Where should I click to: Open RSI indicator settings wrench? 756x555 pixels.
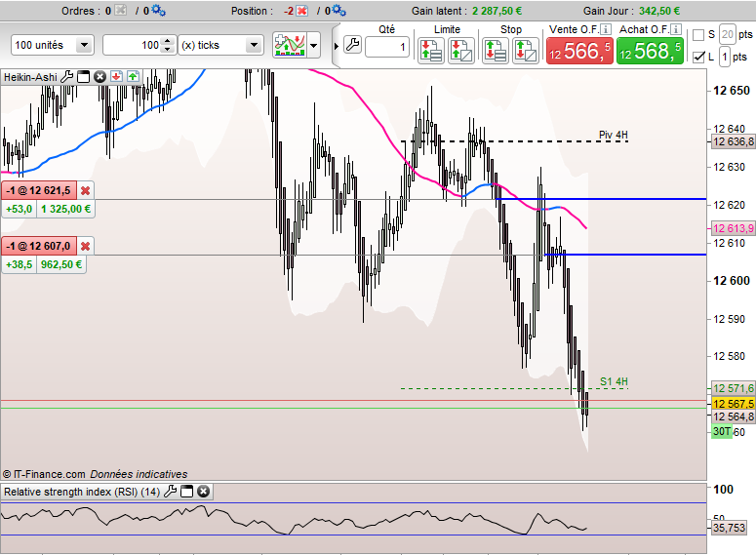pos(170,492)
